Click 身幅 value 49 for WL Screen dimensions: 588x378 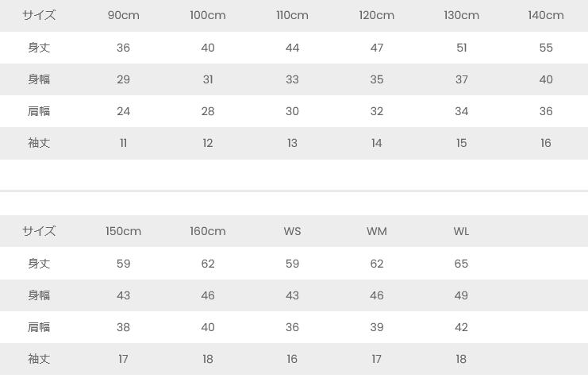click(461, 295)
